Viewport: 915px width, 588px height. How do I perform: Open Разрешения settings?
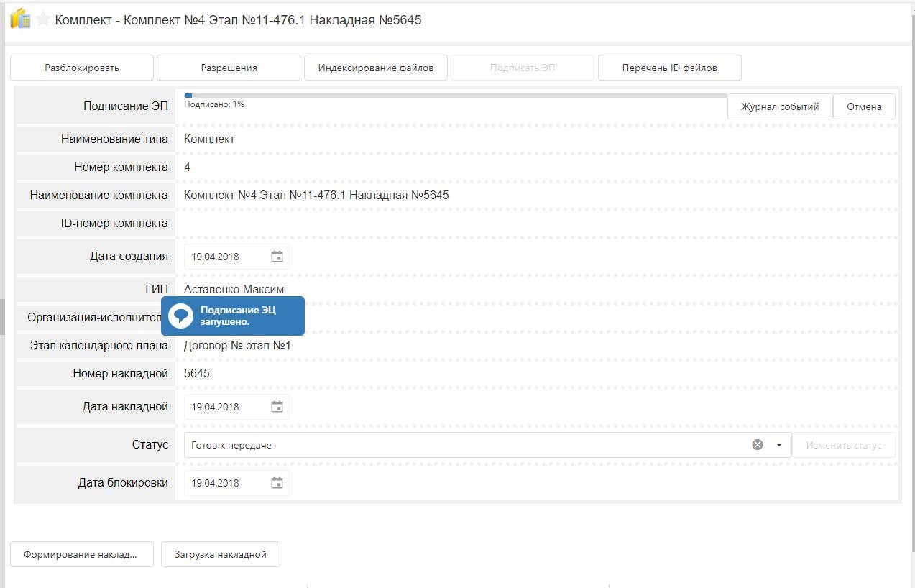pos(229,68)
